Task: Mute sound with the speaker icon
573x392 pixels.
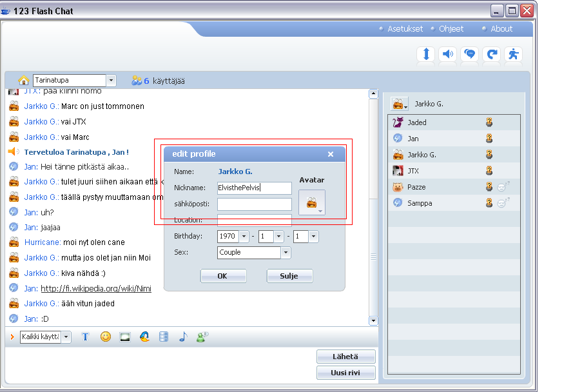Action: tap(447, 54)
